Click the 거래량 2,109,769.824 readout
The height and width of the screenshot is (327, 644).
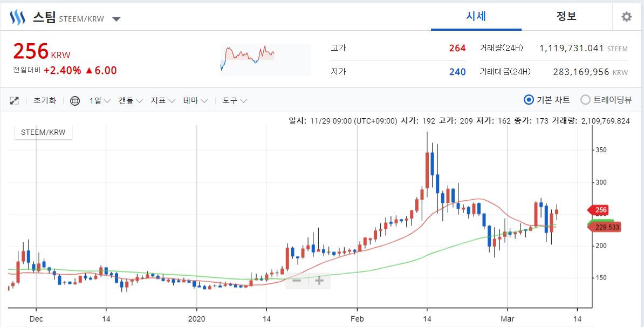click(591, 121)
